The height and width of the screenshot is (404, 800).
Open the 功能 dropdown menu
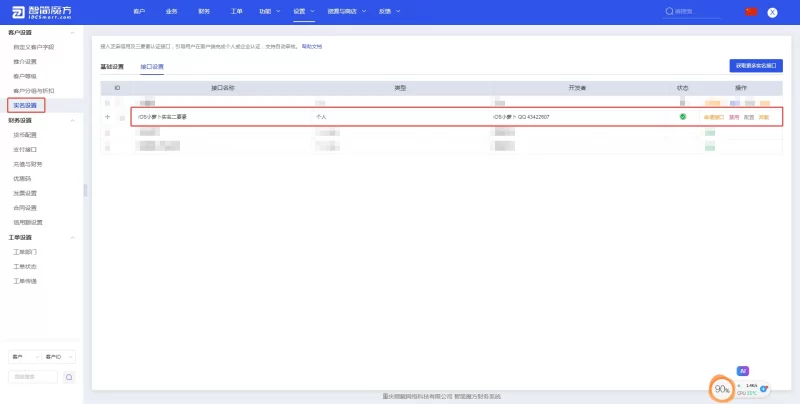coord(267,11)
